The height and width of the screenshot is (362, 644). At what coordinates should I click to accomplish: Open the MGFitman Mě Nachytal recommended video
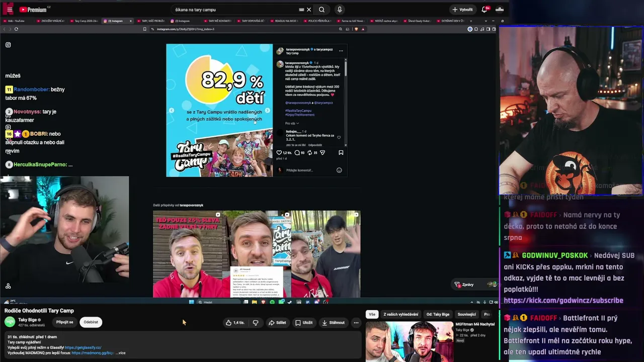coord(409,342)
